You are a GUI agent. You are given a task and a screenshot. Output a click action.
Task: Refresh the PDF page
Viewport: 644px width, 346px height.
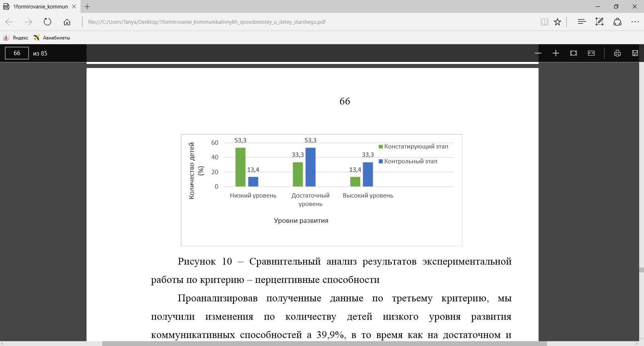click(x=47, y=22)
